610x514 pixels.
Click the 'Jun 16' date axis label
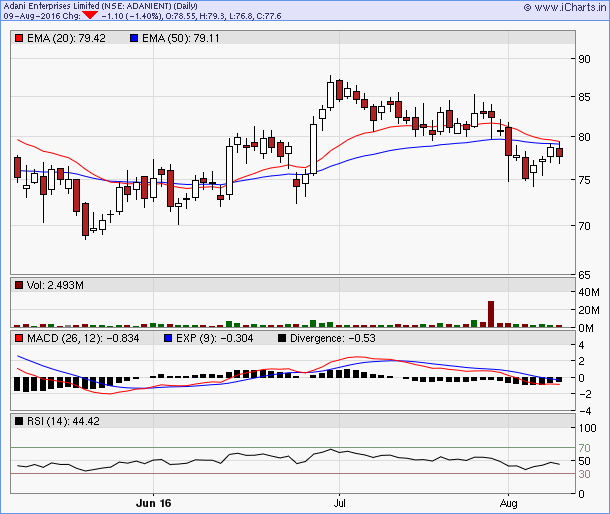pyautogui.click(x=153, y=503)
